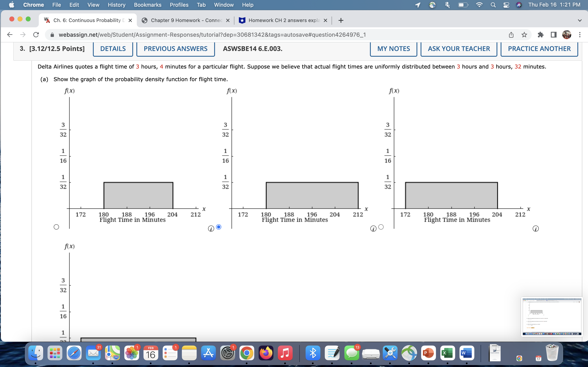Image resolution: width=588 pixels, height=367 pixels.
Task: Select the radio button for the third graph
Action: point(381,227)
